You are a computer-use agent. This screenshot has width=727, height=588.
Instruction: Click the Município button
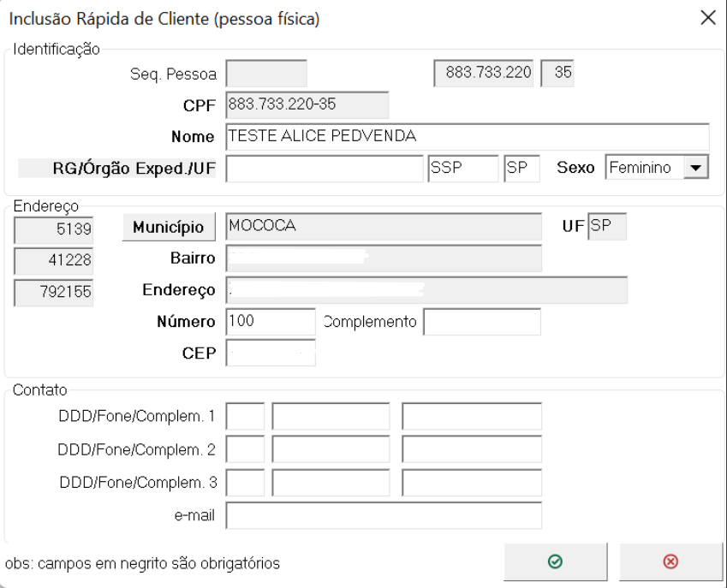point(169,227)
